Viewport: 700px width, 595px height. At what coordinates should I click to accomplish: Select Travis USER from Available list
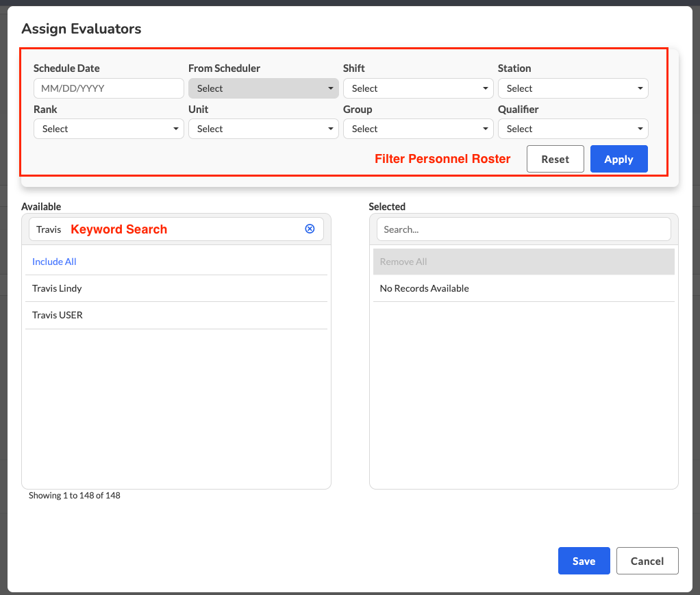176,315
